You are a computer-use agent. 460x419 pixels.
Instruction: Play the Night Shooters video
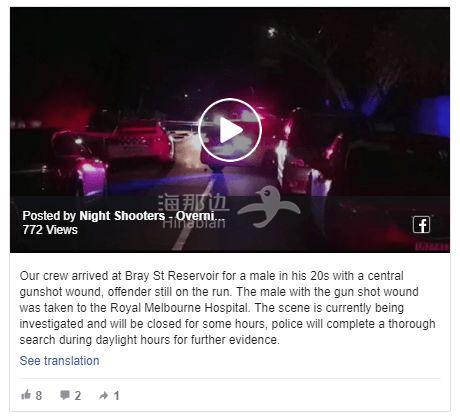(230, 130)
